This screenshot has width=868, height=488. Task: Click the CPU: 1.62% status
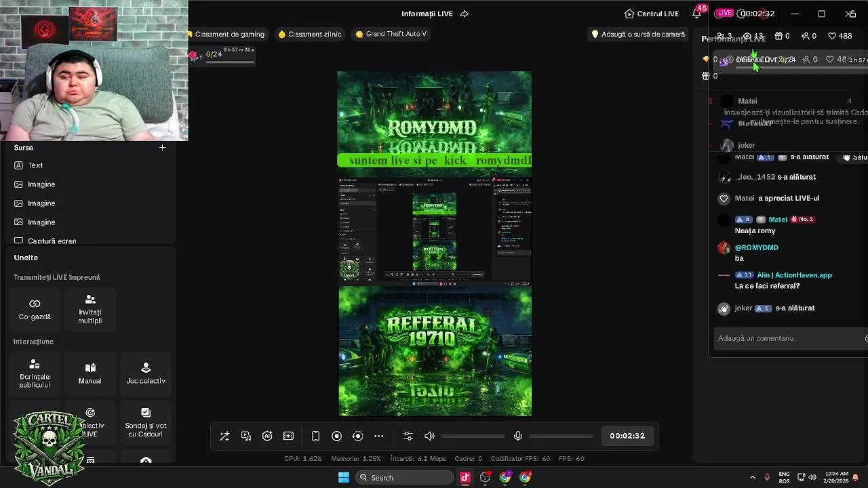click(x=302, y=459)
